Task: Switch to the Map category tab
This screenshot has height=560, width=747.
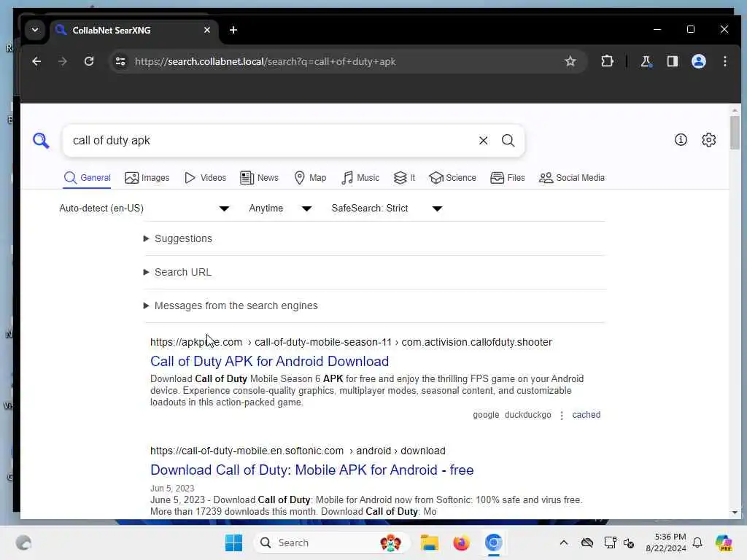Action: tap(310, 178)
